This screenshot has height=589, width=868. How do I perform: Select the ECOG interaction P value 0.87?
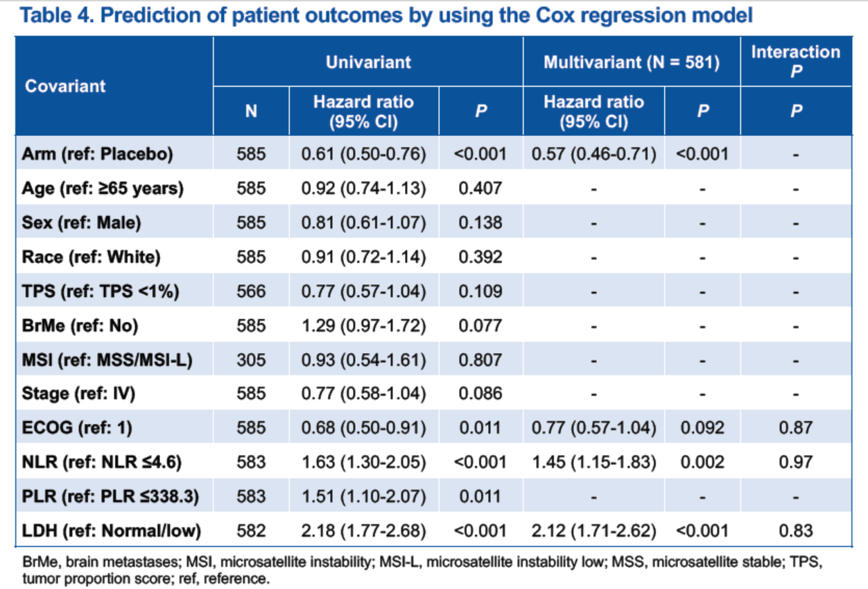(795, 427)
